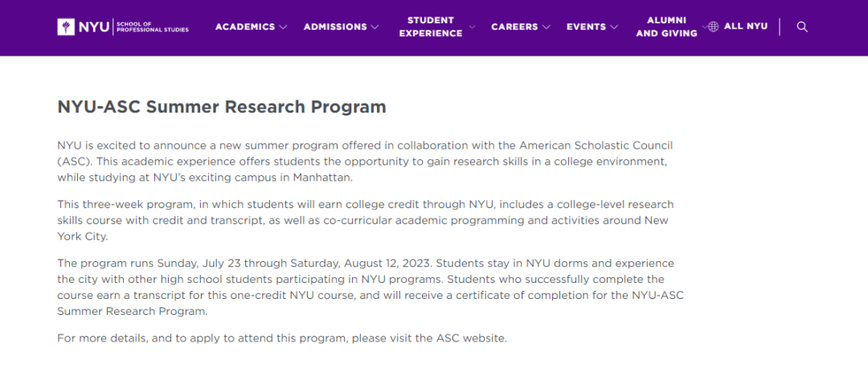
Task: Expand the Admissions dropdown chevron
Action: tap(375, 27)
